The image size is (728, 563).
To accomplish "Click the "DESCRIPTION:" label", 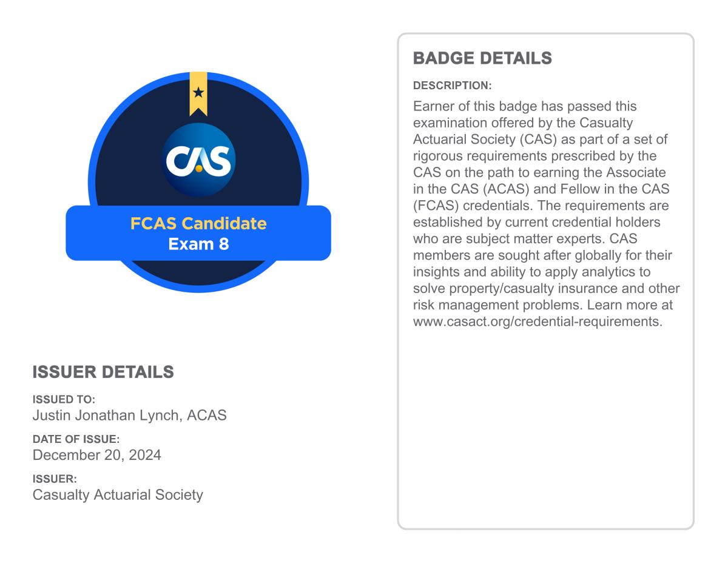I will pos(452,86).
